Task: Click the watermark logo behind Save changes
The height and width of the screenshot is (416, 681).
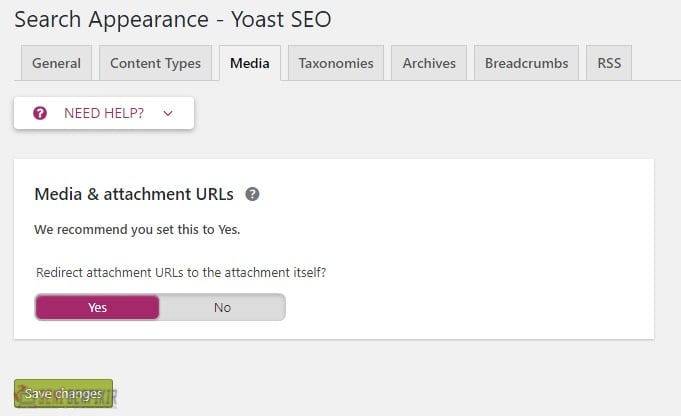Action: (x=66, y=396)
